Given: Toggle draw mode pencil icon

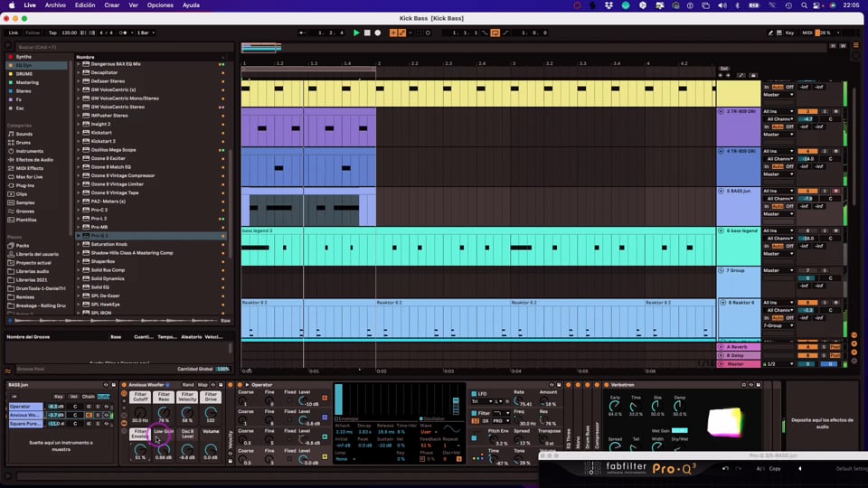Looking at the screenshot, I should pyautogui.click(x=770, y=33).
